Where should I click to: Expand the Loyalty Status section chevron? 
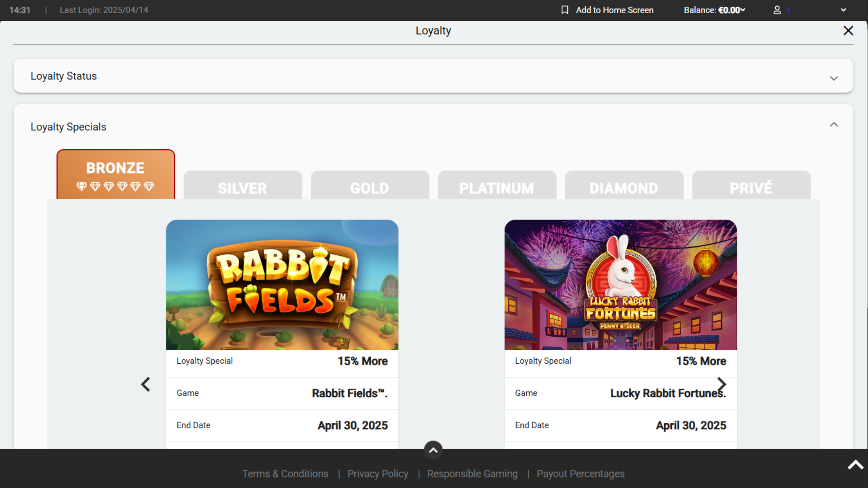pyautogui.click(x=834, y=78)
